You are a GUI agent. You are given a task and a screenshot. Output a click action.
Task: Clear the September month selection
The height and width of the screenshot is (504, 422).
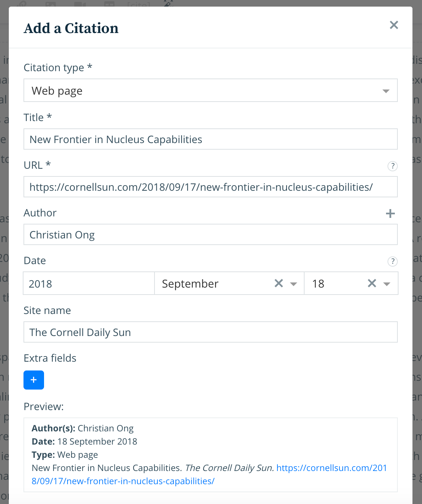point(279,283)
